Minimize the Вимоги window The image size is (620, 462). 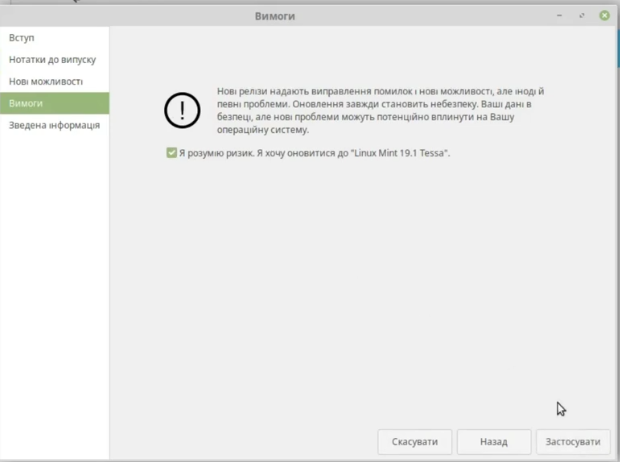tap(559, 16)
